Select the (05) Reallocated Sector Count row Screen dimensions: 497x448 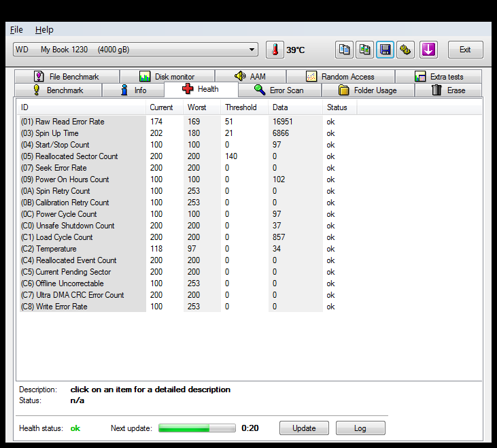[187, 156]
